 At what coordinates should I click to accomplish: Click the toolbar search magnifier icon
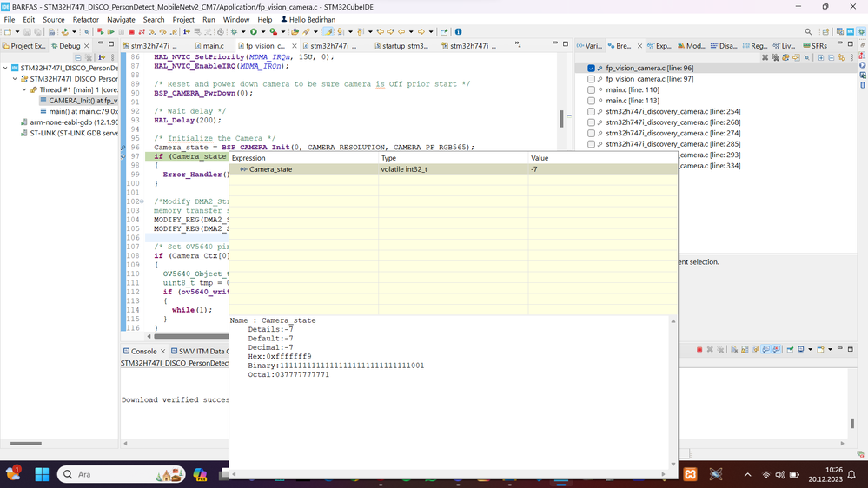coord(808,32)
